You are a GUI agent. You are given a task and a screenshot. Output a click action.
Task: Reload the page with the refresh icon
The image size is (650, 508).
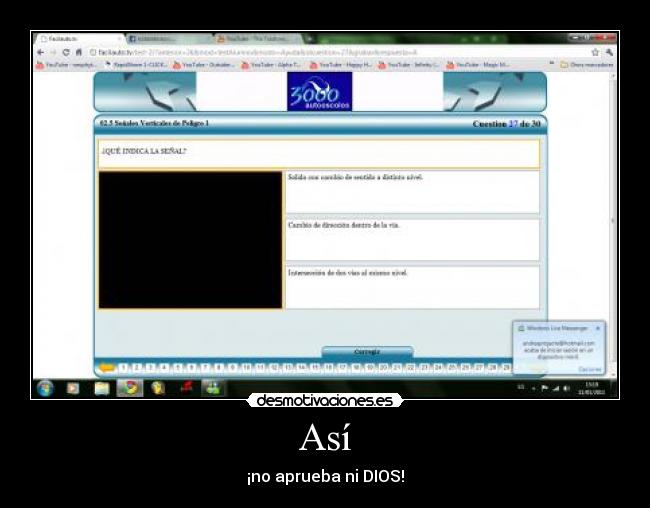tap(65, 52)
